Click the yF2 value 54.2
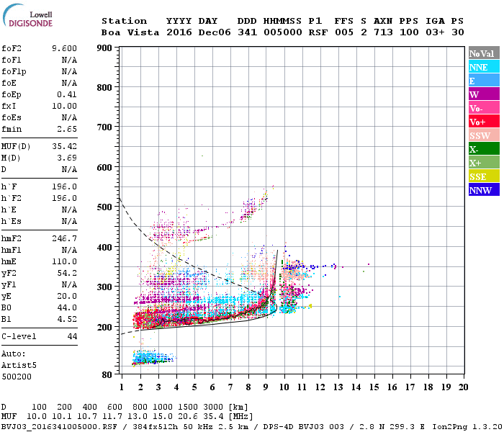The width and height of the screenshot is (504, 432). click(67, 273)
